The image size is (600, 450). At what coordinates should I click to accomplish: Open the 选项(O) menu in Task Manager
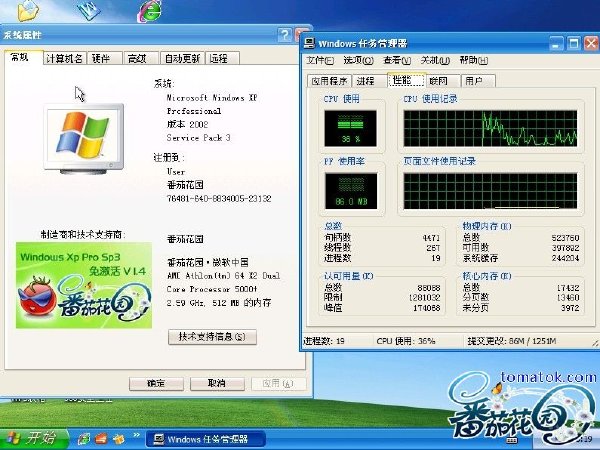pos(358,60)
